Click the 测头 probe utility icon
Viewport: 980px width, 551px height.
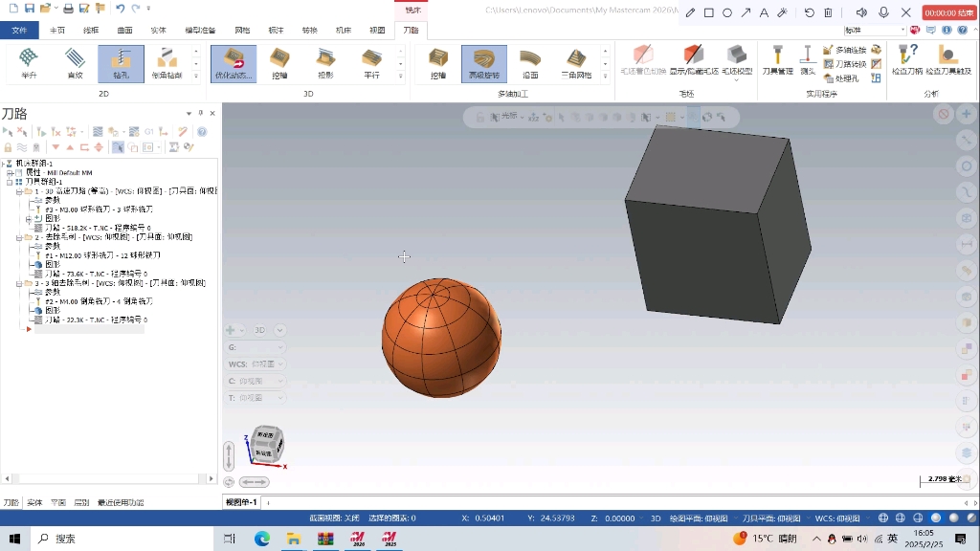tap(808, 60)
